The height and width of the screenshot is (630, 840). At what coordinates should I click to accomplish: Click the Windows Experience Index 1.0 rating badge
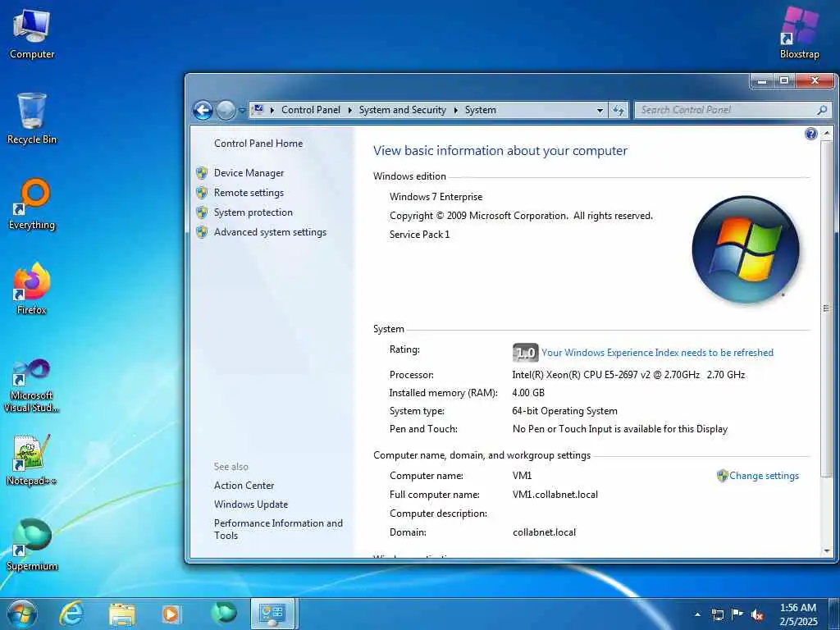point(525,353)
